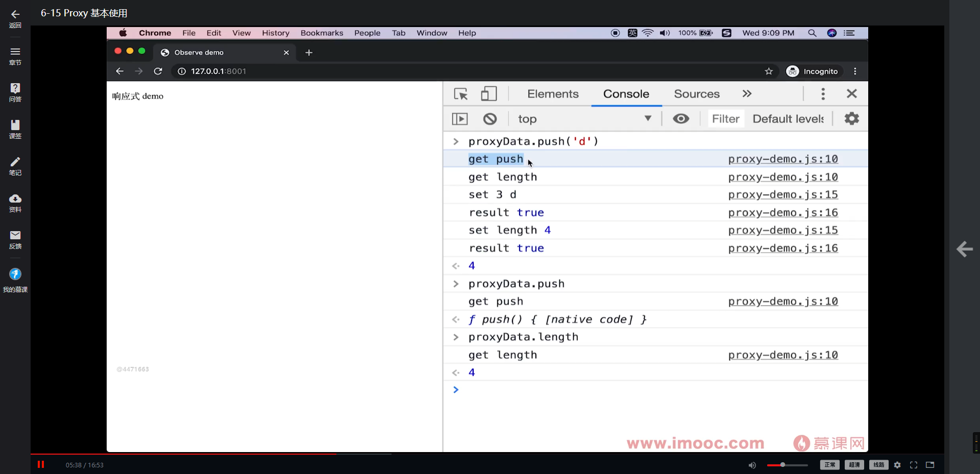
Task: Enter fullscreen with the player fullscreen icon
Action: pyautogui.click(x=914, y=465)
